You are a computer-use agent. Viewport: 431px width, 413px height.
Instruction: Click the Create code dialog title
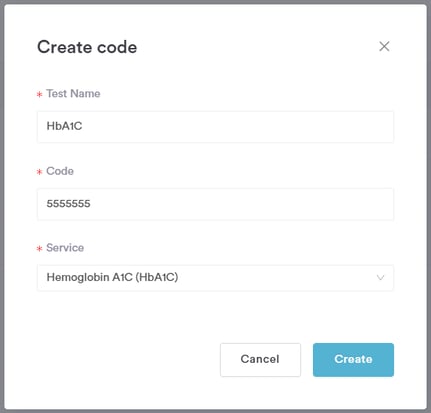[x=87, y=47]
